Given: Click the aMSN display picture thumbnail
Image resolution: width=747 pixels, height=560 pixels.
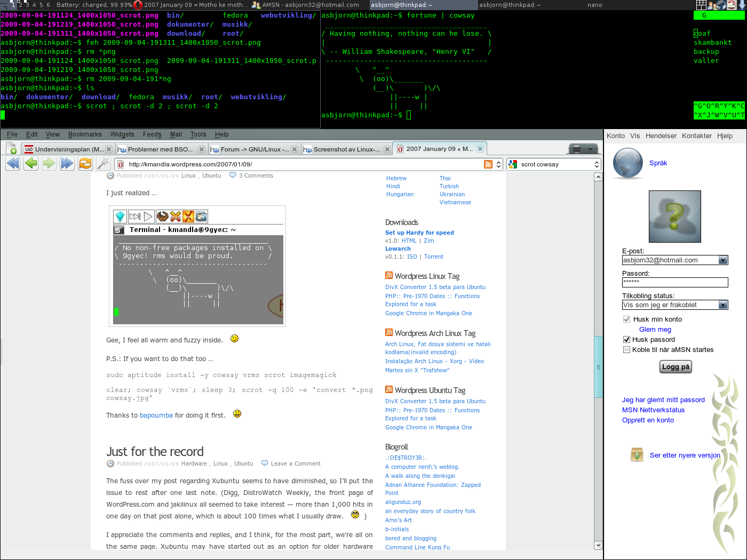Looking at the screenshot, I should [675, 217].
